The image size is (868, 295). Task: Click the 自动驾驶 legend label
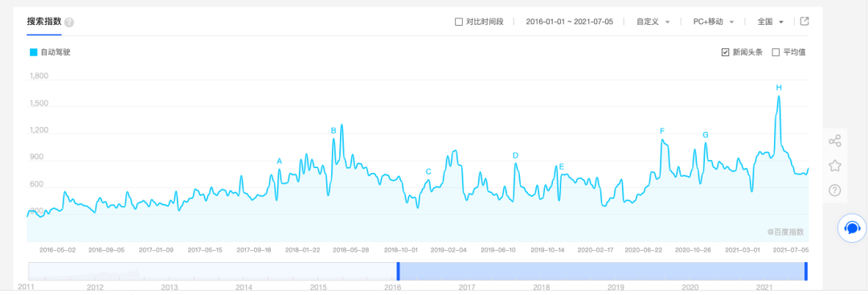55,52
